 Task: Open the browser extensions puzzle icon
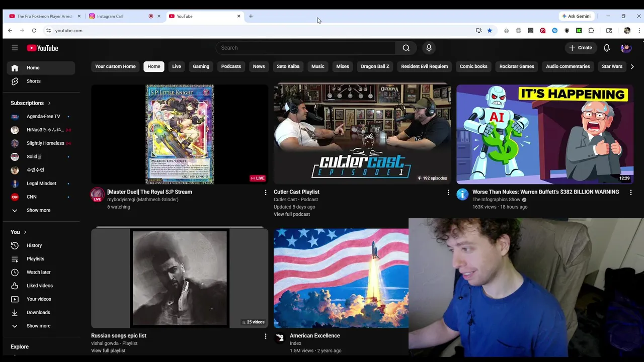591,31
